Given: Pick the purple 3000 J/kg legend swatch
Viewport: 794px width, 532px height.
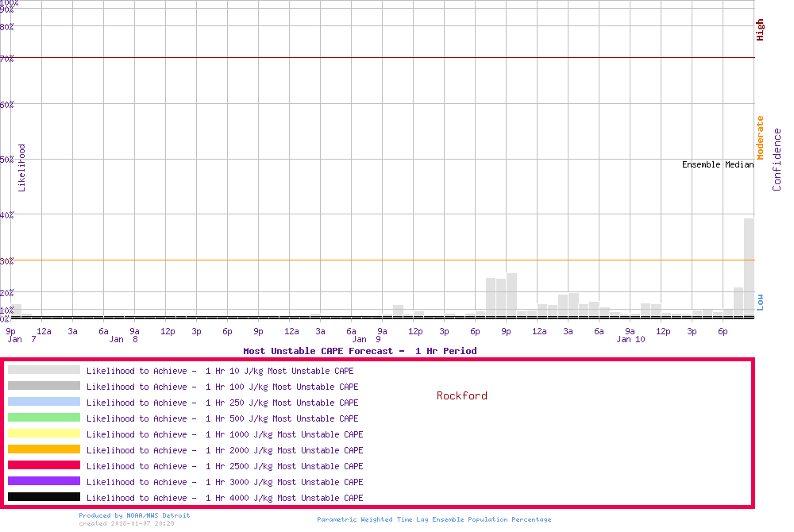Looking at the screenshot, I should pyautogui.click(x=44, y=481).
